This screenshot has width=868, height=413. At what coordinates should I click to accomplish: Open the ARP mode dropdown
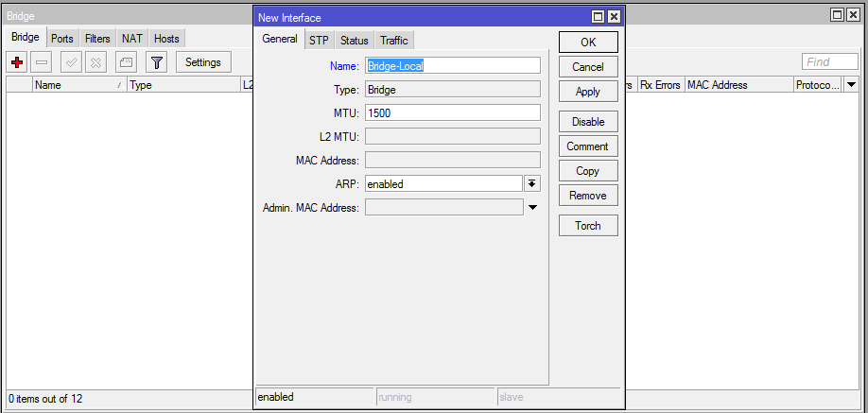[x=532, y=183]
